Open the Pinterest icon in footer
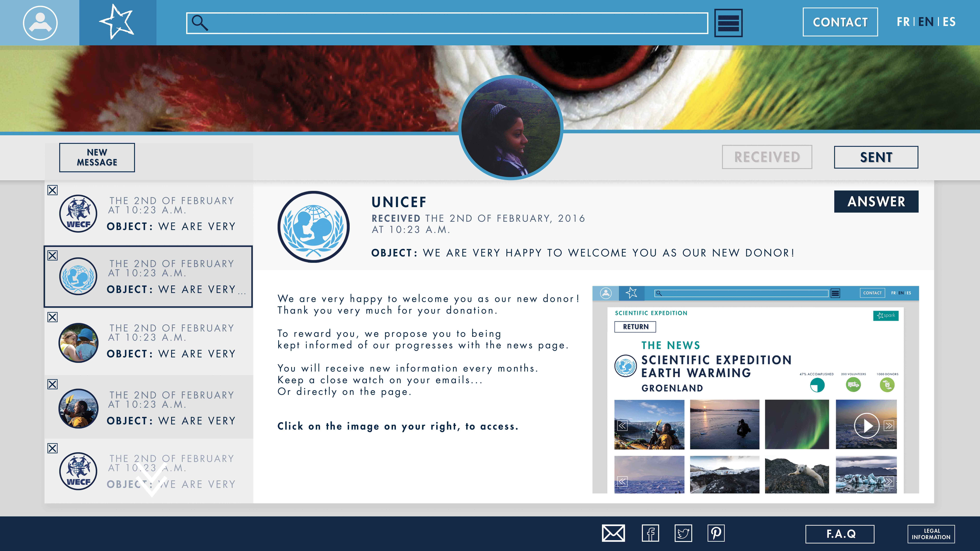 (716, 533)
